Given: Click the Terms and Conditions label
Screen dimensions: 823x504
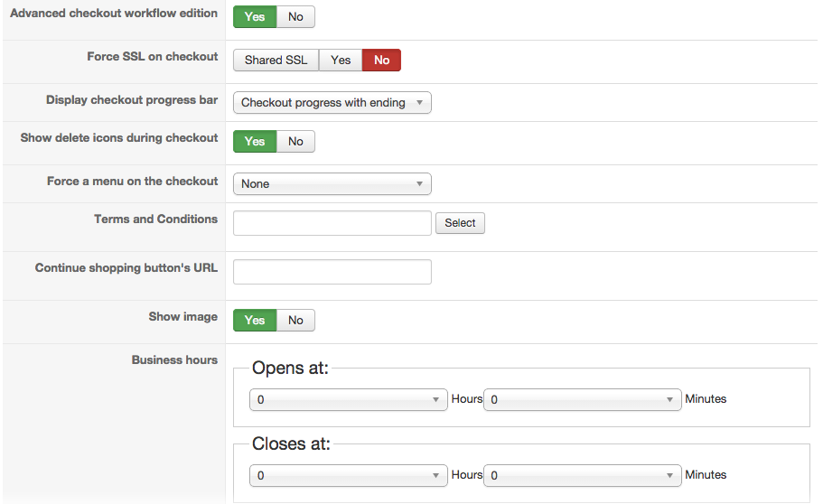Looking at the screenshot, I should (x=155, y=219).
